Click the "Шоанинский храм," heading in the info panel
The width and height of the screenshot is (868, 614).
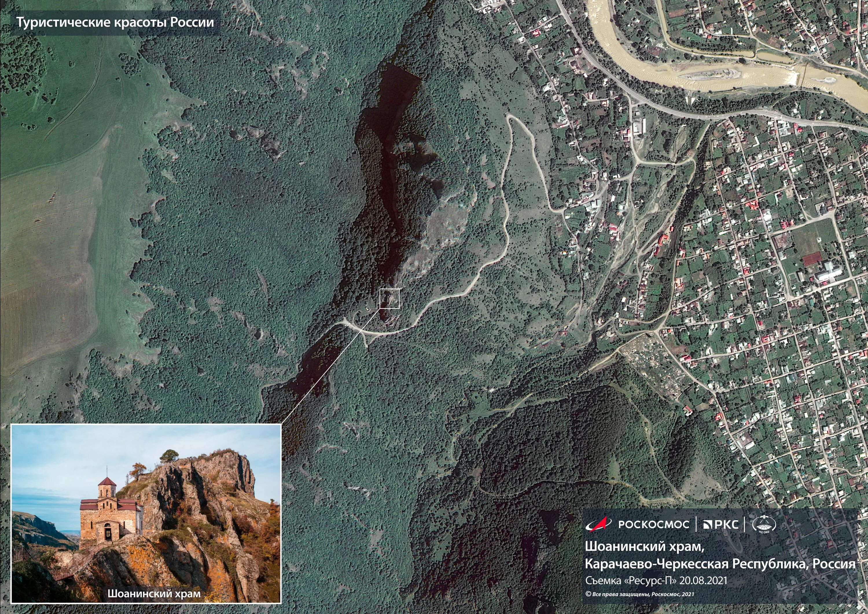[645, 547]
